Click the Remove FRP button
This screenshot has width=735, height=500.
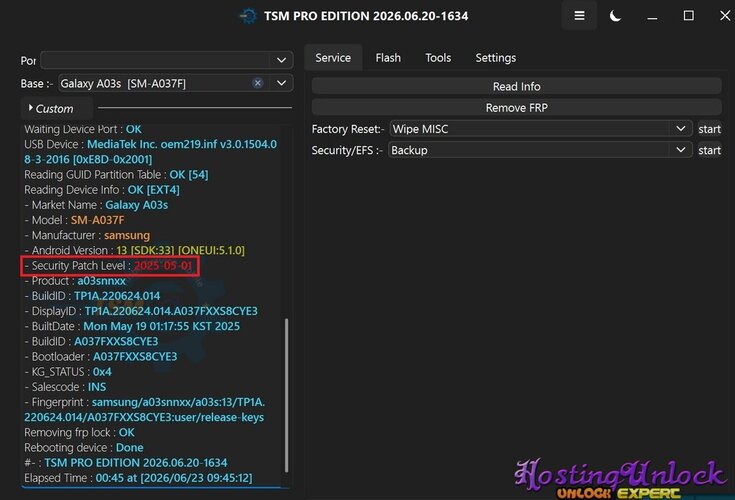(517, 107)
